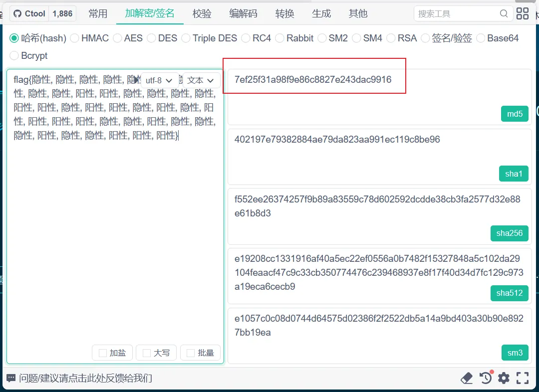Open the history clock icon
539x392 pixels.
click(486, 378)
